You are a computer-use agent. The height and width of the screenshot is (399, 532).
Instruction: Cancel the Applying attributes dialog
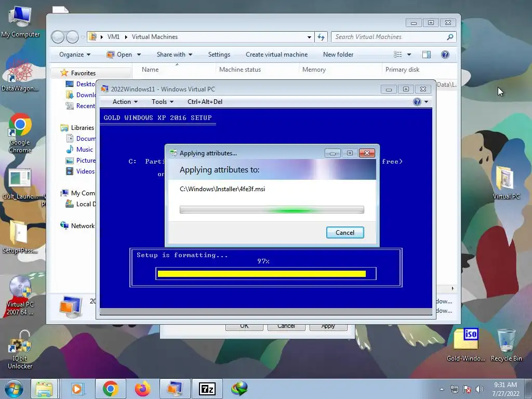[x=345, y=232]
